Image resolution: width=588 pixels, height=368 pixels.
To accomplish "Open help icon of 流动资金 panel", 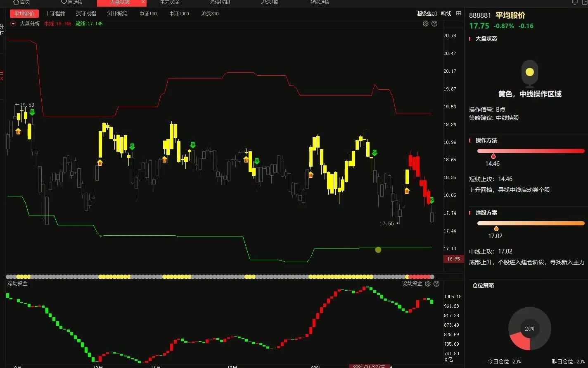I will (436, 284).
